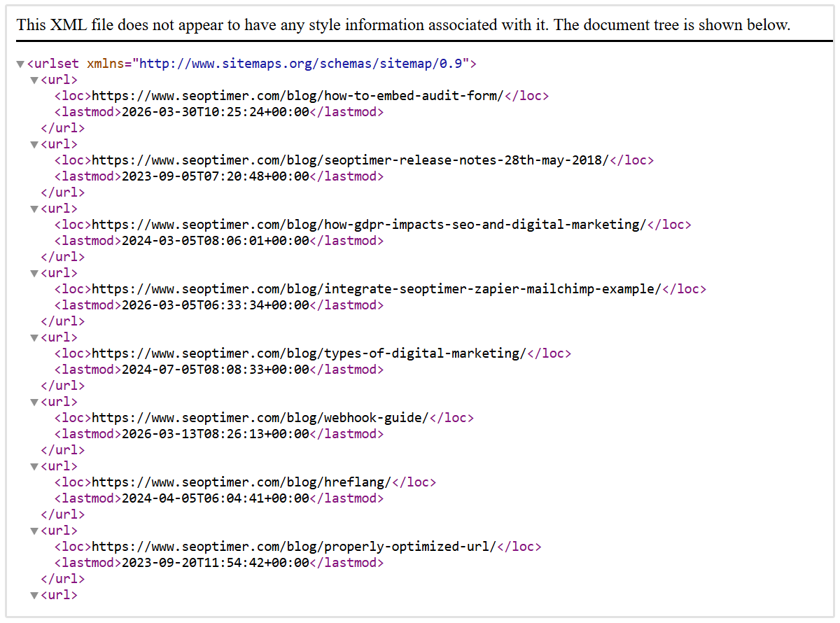The width and height of the screenshot is (840, 623).
Task: Collapse the url node for hreflang
Action: tap(34, 467)
